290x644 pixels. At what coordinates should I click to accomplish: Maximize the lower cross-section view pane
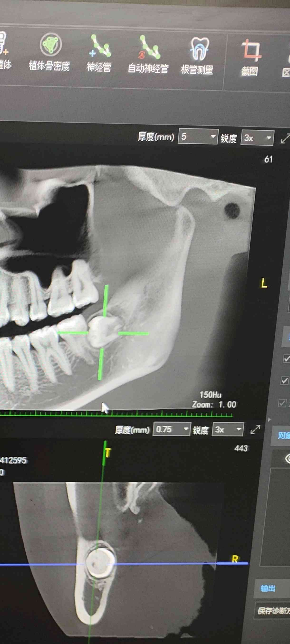(x=255, y=430)
